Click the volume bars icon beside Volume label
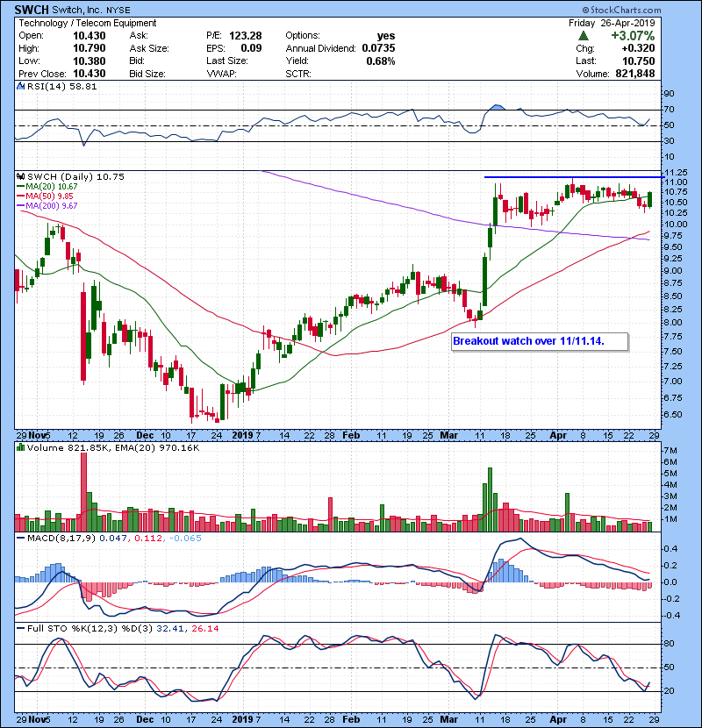 click(20, 447)
